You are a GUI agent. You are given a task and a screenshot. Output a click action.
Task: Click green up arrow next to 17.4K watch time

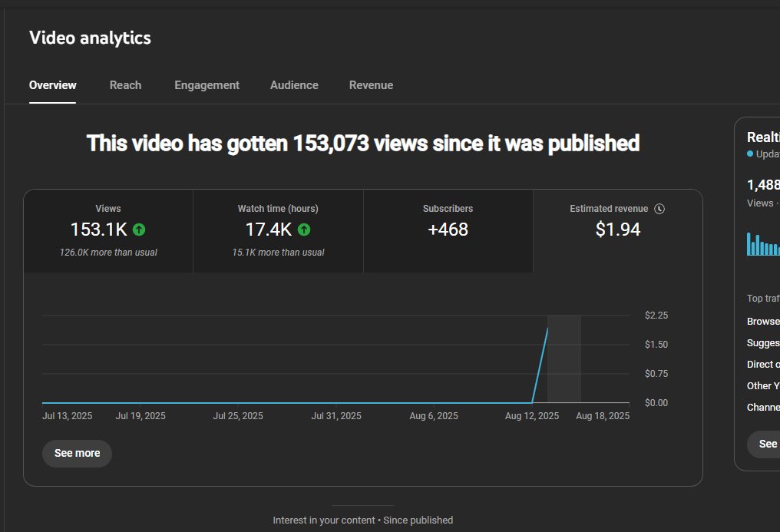tap(304, 230)
